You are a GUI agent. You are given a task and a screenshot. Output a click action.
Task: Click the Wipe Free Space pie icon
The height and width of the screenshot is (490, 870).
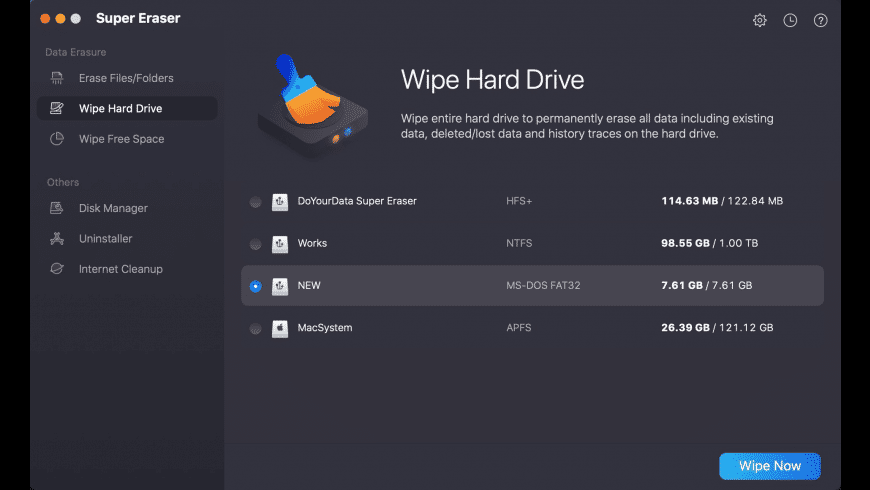pyautogui.click(x=57, y=139)
